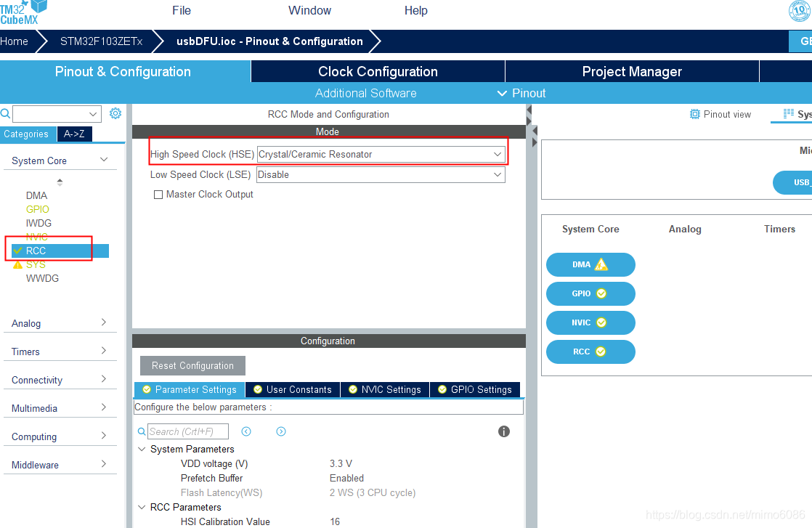The width and height of the screenshot is (812, 528).
Task: Select RCC in the System Core list
Action: (60, 251)
